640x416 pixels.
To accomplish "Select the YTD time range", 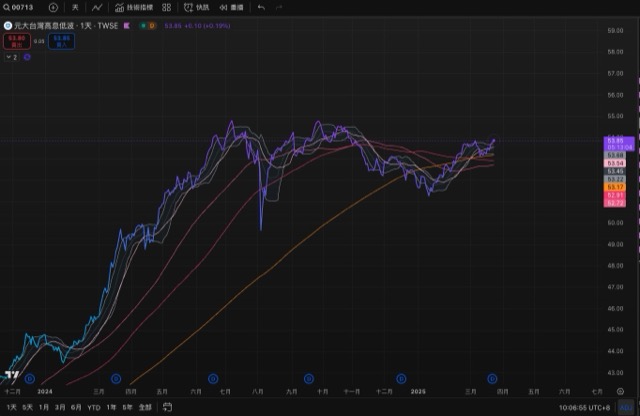I will [94, 407].
